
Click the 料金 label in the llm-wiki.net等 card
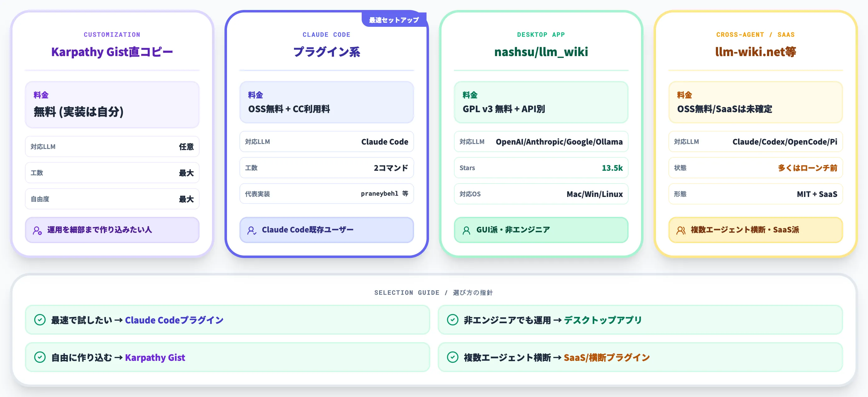(x=684, y=95)
